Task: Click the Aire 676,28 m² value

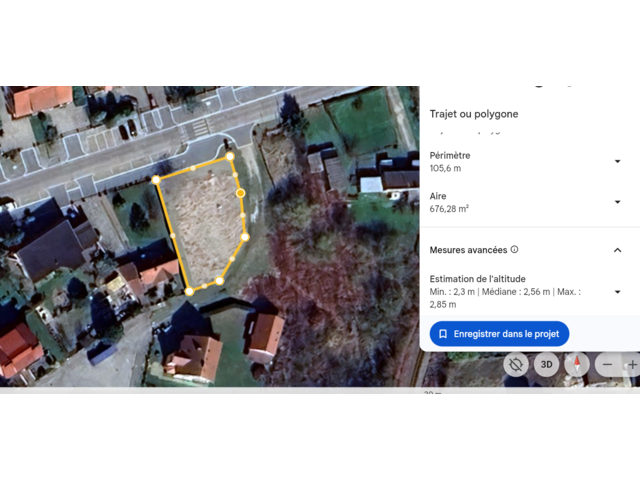Action: 449,209
